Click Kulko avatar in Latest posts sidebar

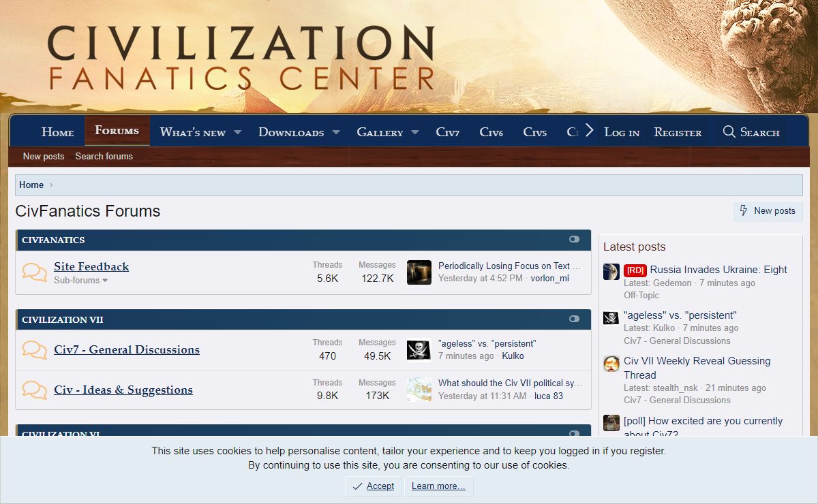coord(611,317)
